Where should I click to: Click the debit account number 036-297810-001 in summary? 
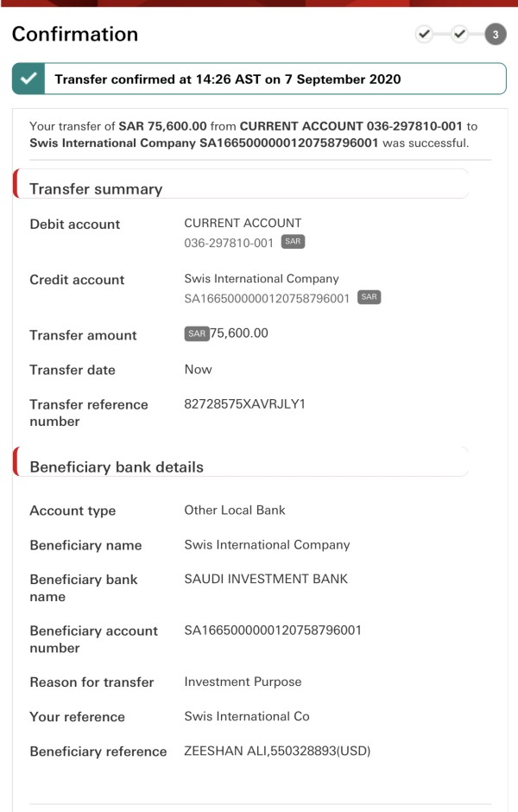pyautogui.click(x=229, y=244)
